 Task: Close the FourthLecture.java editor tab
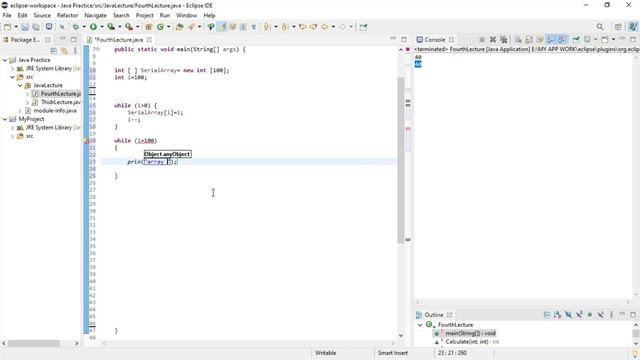149,40
